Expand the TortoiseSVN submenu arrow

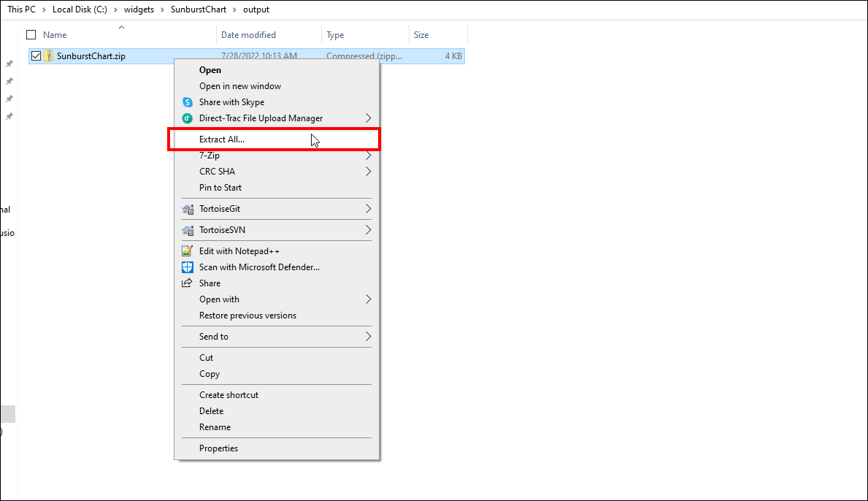point(368,230)
